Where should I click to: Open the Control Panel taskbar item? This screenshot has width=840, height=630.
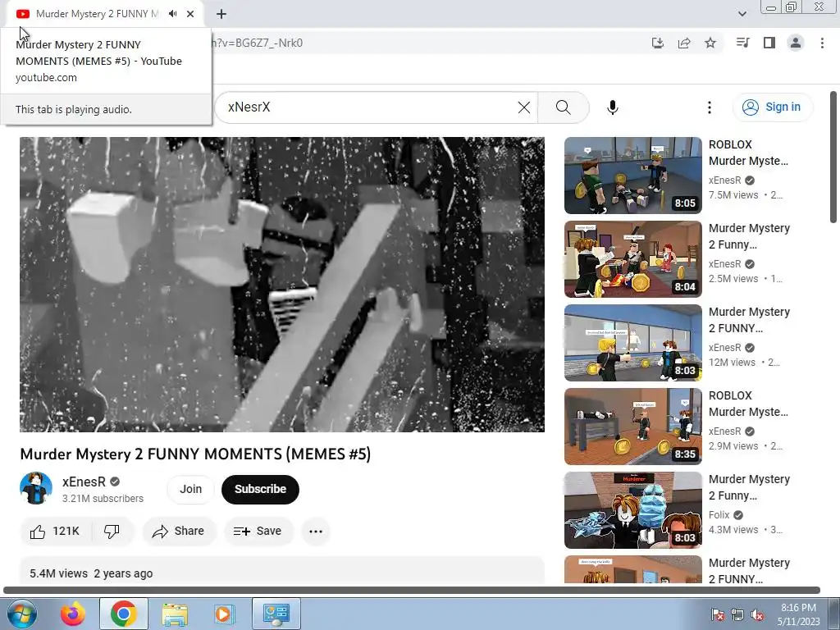(276, 614)
